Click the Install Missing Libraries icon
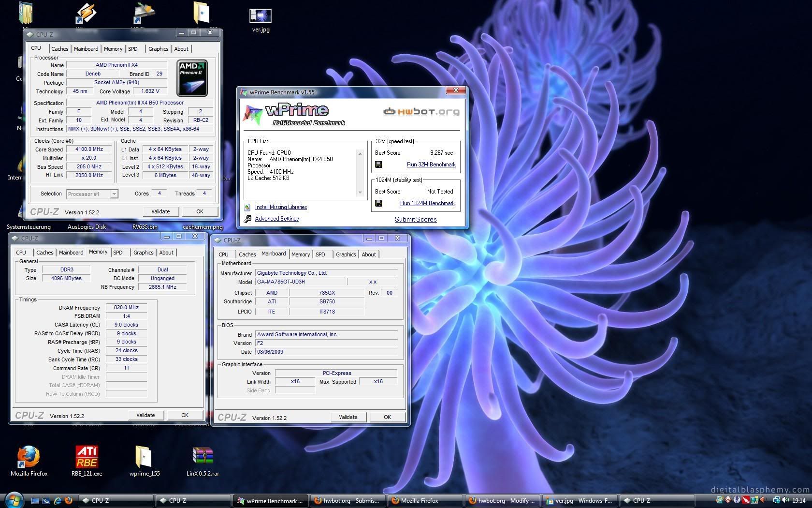 pyautogui.click(x=247, y=207)
